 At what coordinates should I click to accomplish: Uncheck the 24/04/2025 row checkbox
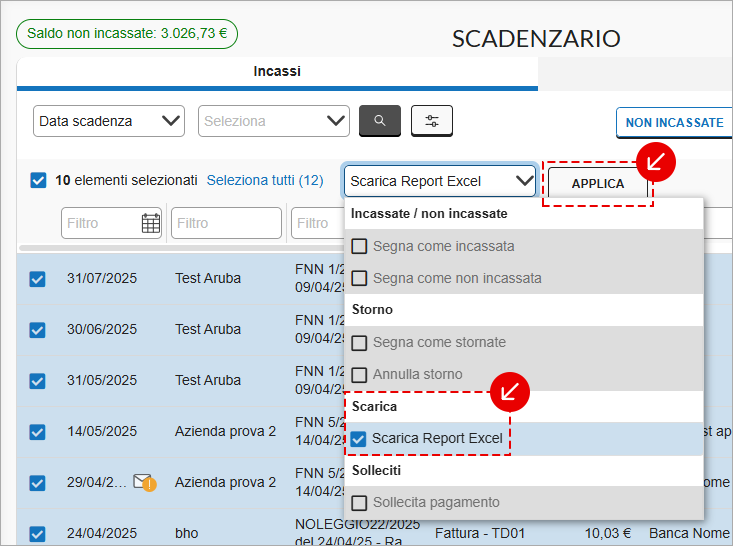coord(37,534)
